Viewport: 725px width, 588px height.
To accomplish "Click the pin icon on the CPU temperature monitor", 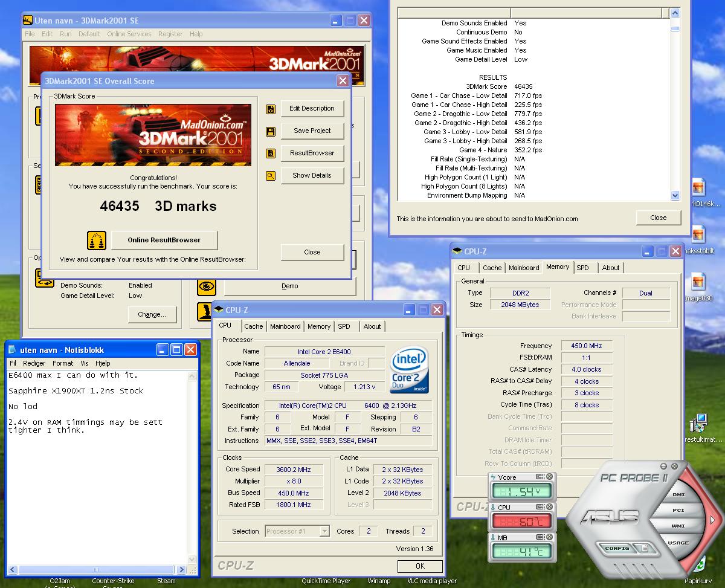I will [541, 508].
